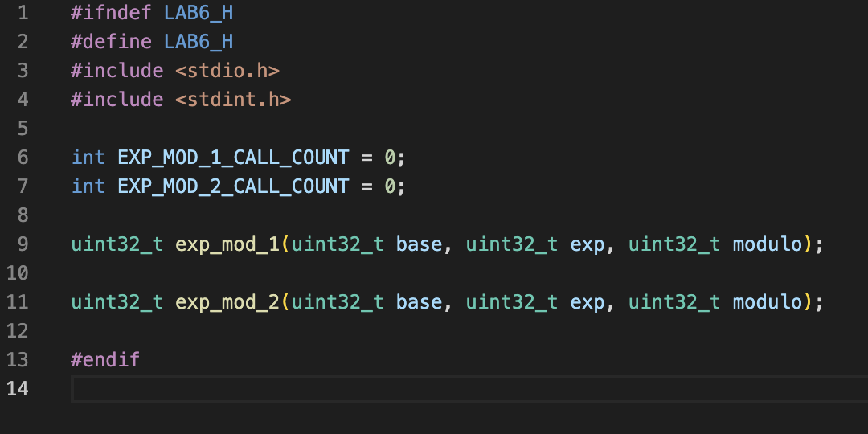Click LAB6_H on the #define line
Screen dimensions: 868x434
[199, 42]
